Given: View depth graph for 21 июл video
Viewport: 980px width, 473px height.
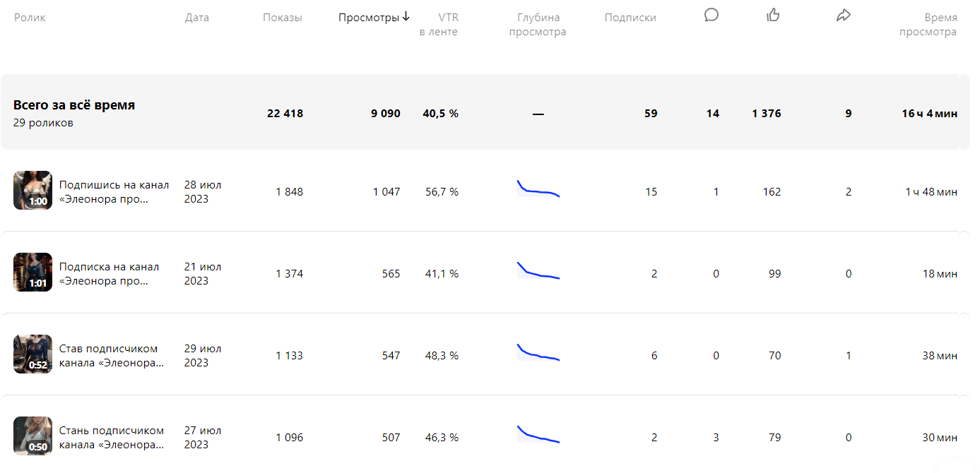Looking at the screenshot, I should coord(538,271).
